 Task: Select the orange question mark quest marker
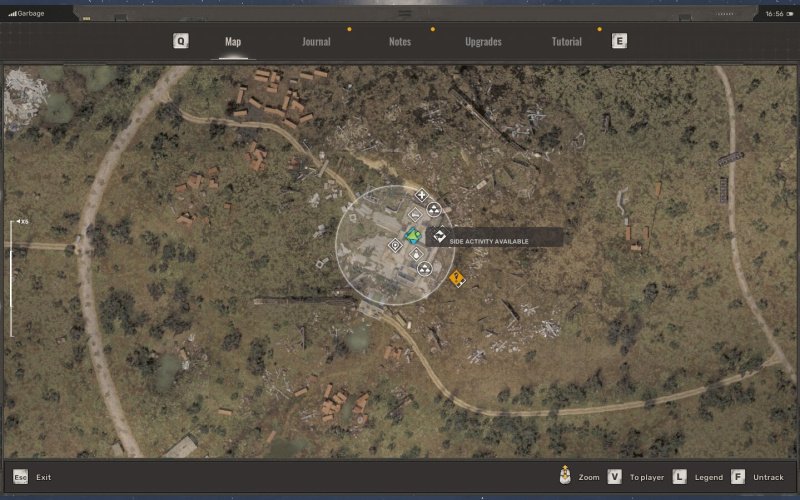tap(457, 278)
